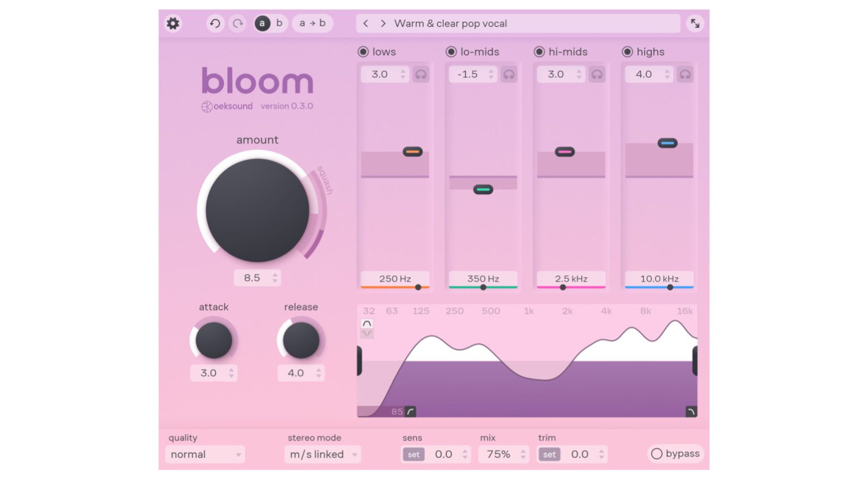This screenshot has height=479, width=868.
Task: Select the dip curve icon in the spectrum display
Action: tap(367, 333)
